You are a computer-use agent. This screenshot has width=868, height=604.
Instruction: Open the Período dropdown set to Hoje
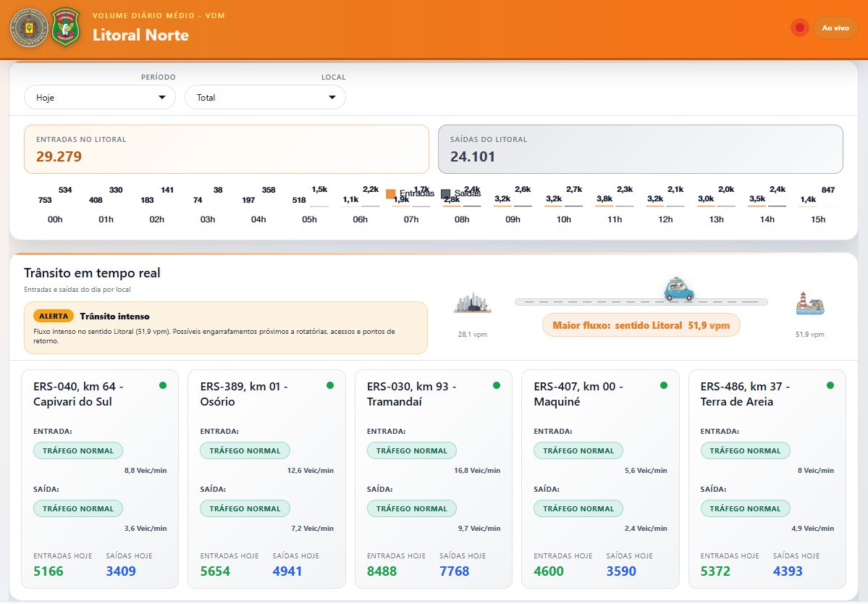[x=100, y=97]
